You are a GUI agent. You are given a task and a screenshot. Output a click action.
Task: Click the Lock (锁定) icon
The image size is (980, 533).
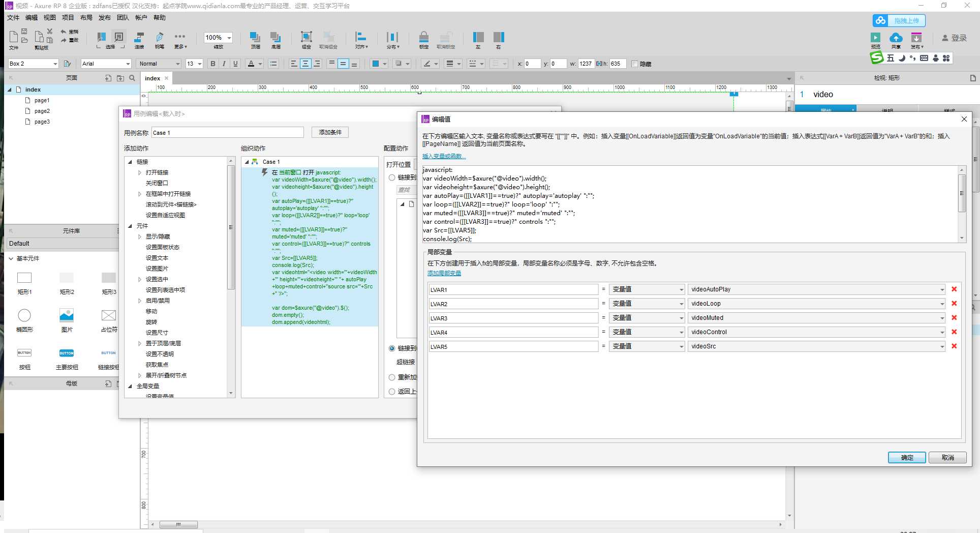pyautogui.click(x=423, y=37)
